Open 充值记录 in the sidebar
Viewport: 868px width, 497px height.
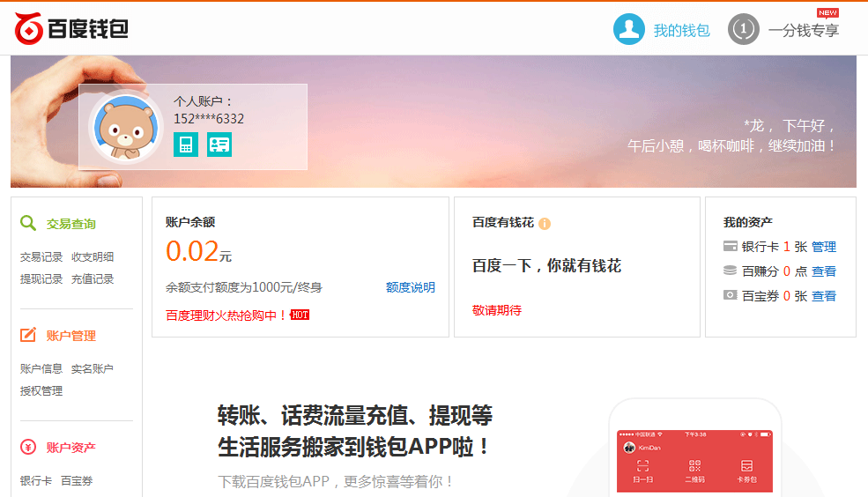(x=93, y=279)
